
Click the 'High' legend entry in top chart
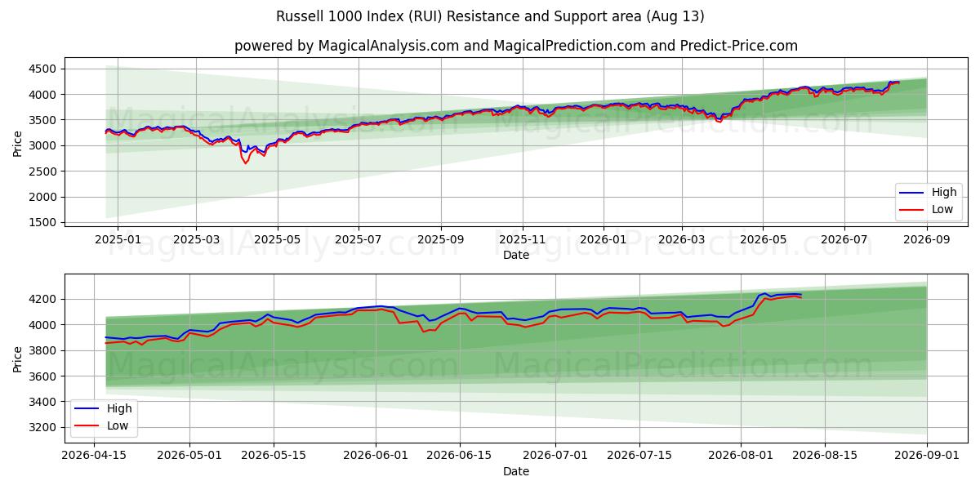click(927, 193)
